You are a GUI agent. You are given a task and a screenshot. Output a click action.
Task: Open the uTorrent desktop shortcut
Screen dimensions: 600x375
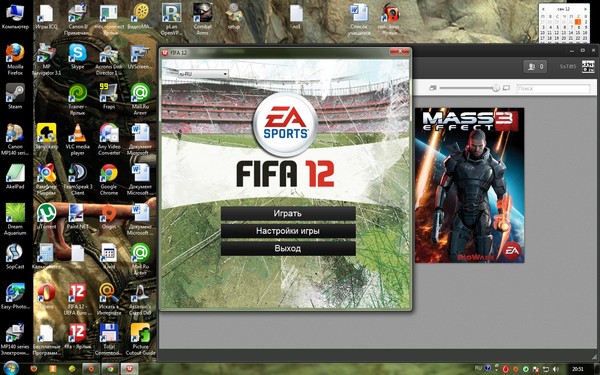(46, 216)
